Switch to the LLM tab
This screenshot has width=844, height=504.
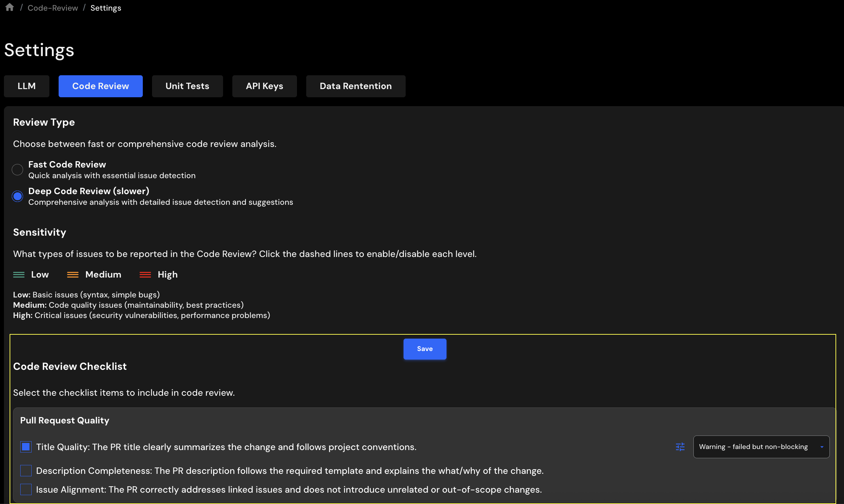point(27,86)
